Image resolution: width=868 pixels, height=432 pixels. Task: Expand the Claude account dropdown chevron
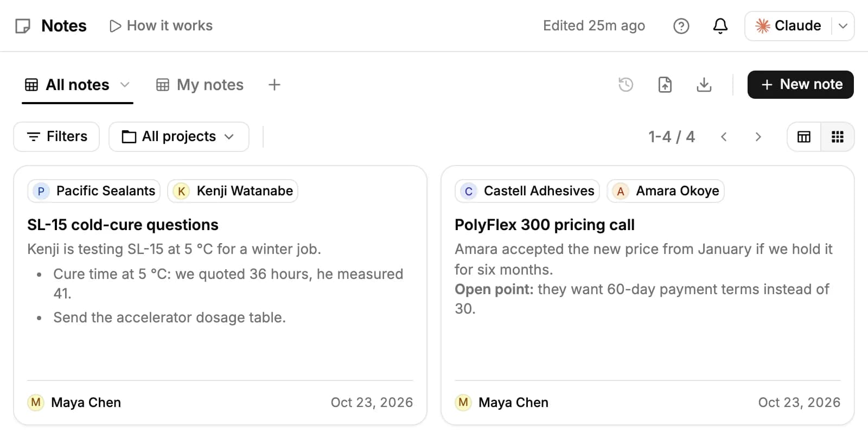click(x=843, y=26)
